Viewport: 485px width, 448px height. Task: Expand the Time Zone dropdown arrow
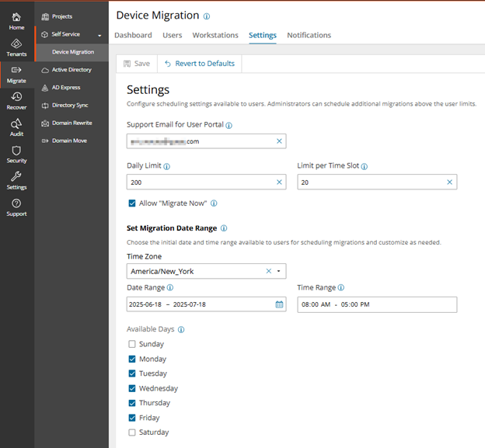pos(278,271)
